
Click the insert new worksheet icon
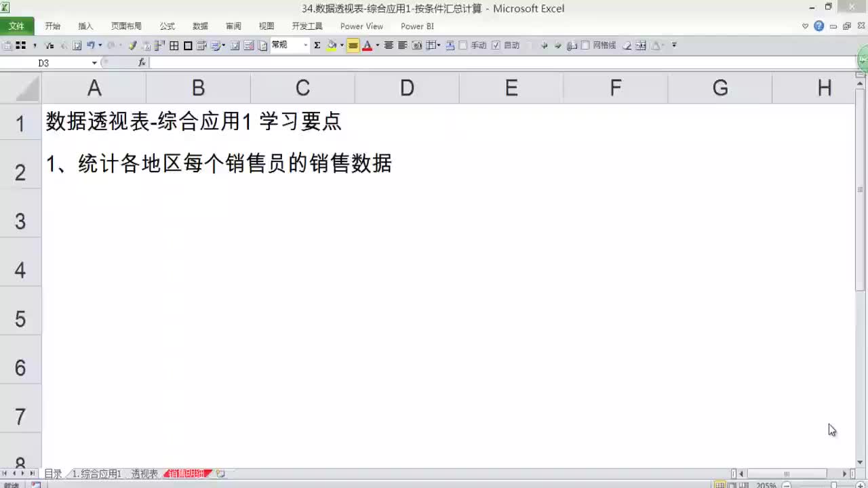pos(220,474)
